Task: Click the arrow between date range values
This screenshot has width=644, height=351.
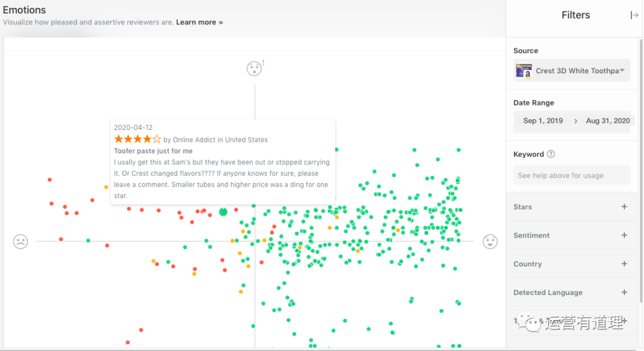Action: (x=575, y=121)
